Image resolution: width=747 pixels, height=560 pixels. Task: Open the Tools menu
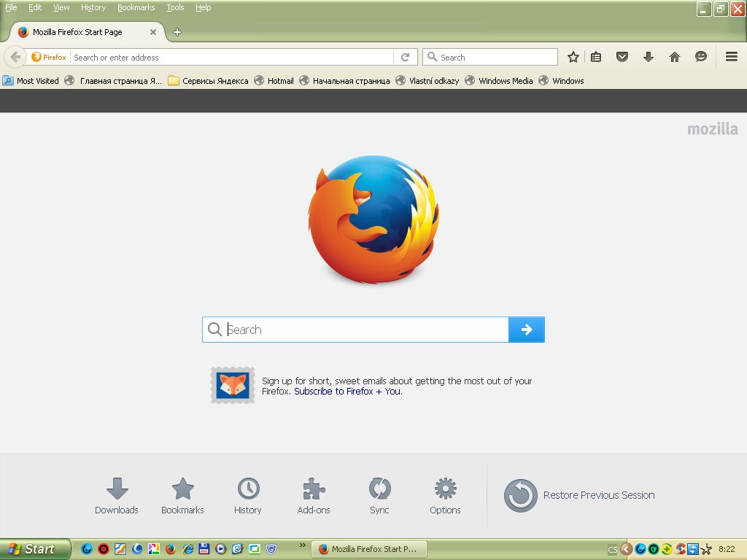point(175,7)
